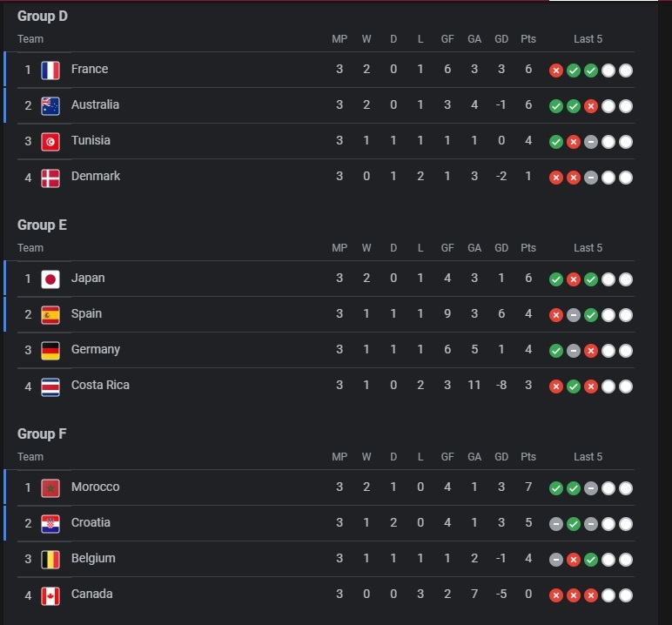The height and width of the screenshot is (625, 672).
Task: Click France's first red loss indicator
Action: (x=556, y=71)
